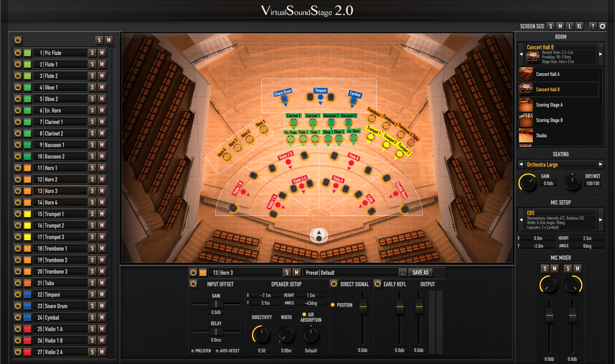
Task: Click the Timpani marker on the stage
Action: coord(320,97)
